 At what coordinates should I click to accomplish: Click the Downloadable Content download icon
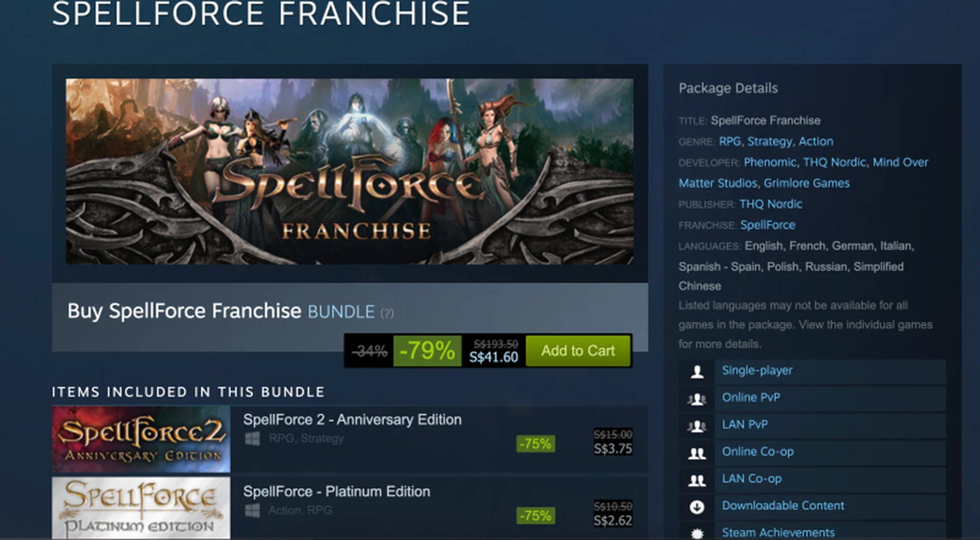pos(697,507)
